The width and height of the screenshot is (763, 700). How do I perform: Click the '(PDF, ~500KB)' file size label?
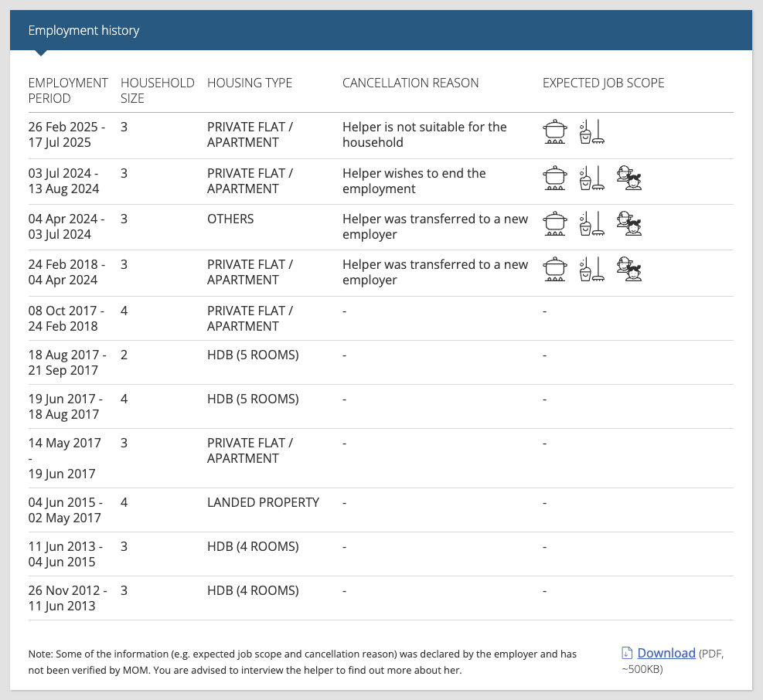[673, 661]
